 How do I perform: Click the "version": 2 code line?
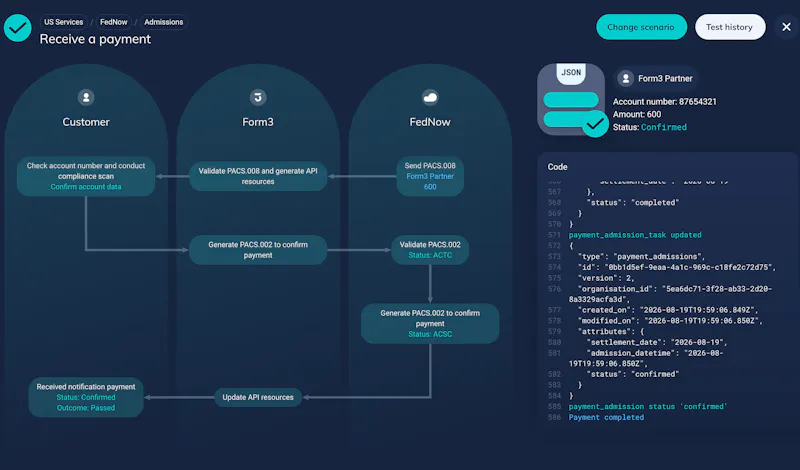tap(606, 278)
